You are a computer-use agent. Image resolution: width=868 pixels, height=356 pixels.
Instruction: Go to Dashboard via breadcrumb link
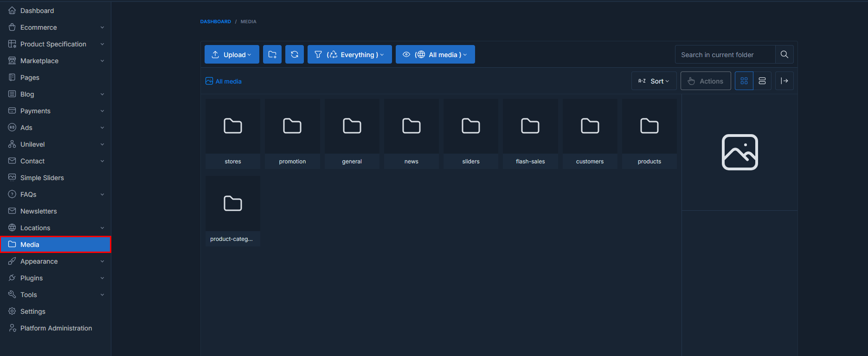pos(215,21)
